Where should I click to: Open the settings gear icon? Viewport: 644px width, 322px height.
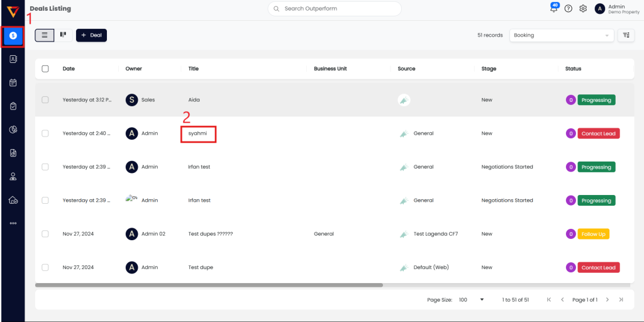pyautogui.click(x=583, y=9)
